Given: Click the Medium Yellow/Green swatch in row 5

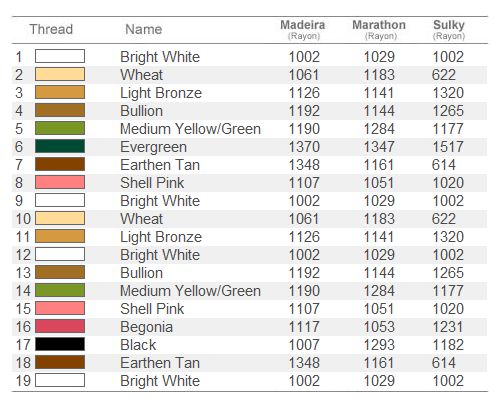Looking at the screenshot, I should [60, 128].
